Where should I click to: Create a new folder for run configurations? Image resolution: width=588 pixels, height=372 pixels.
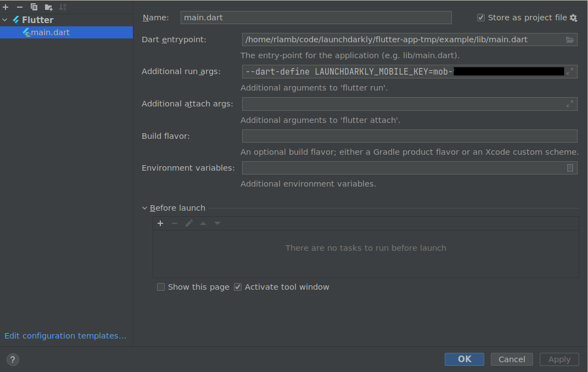(48, 7)
